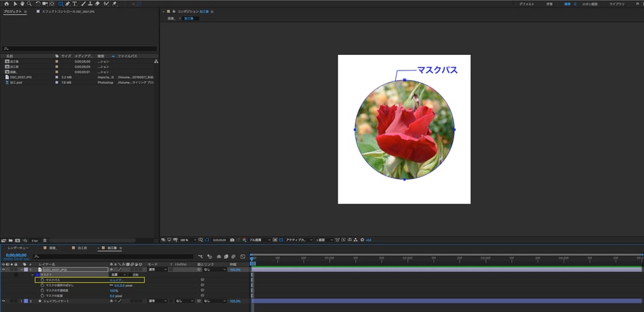Hide the DSC_0037.JPG layer with eye icon
This screenshot has height=312, width=644.
(x=3, y=269)
